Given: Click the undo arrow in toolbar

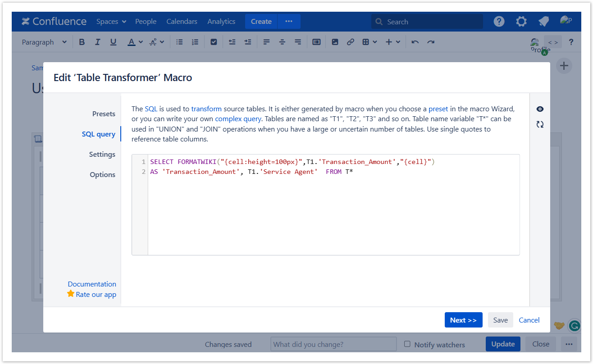Looking at the screenshot, I should pyautogui.click(x=415, y=42).
